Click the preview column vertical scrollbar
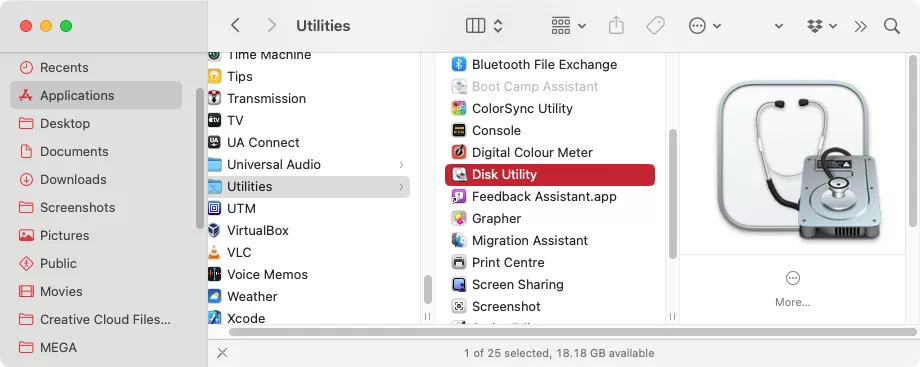The height and width of the screenshot is (367, 920). [912, 141]
